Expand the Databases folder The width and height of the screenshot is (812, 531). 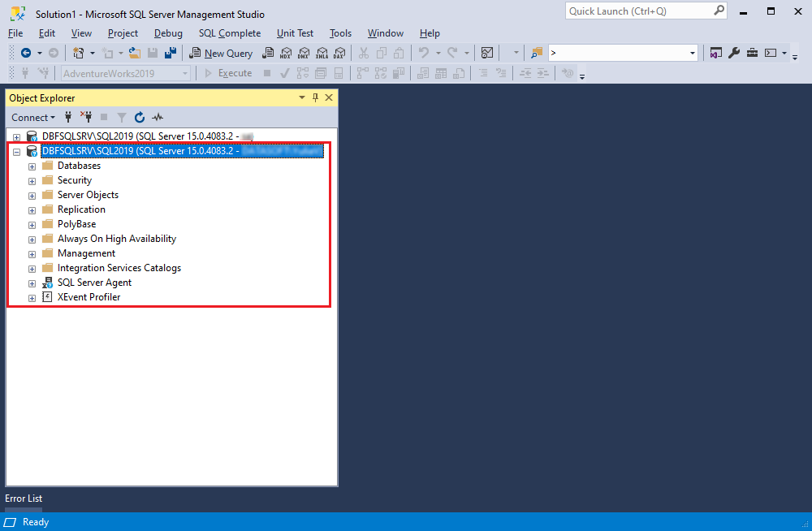click(32, 166)
